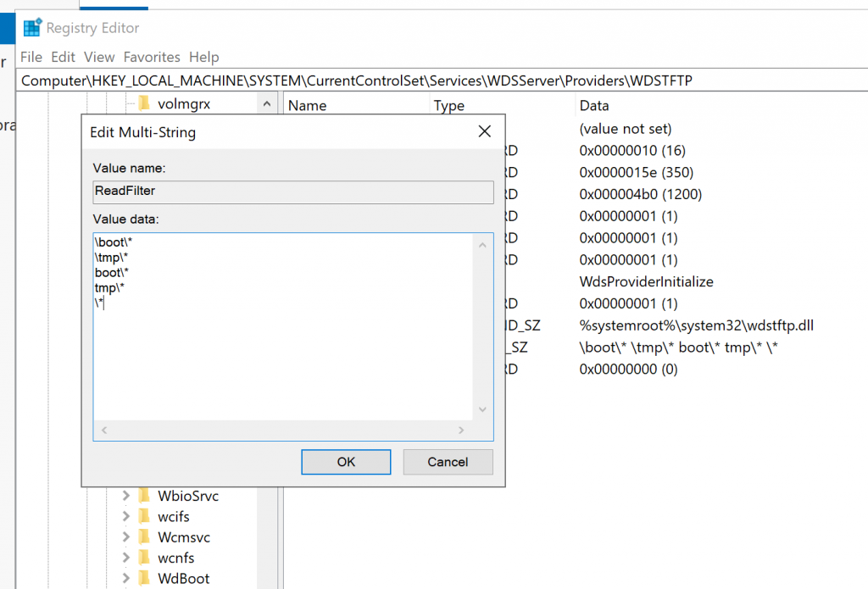The width and height of the screenshot is (868, 589).
Task: Click the ReadFilter value name field
Action: (x=292, y=192)
